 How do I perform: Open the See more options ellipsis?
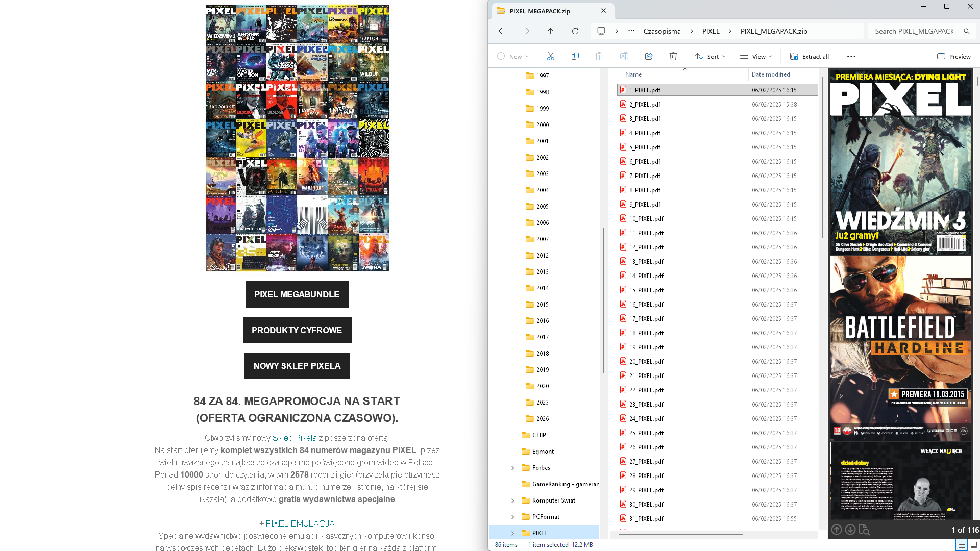coord(851,56)
